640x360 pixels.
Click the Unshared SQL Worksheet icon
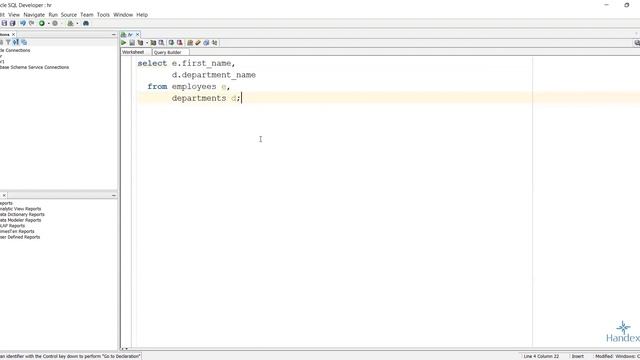[190, 42]
